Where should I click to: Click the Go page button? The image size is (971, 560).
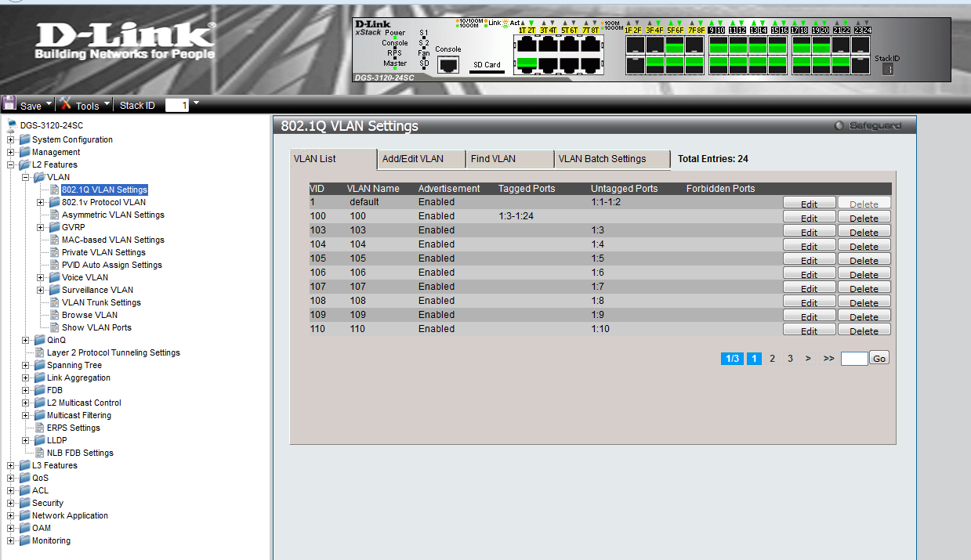(879, 358)
